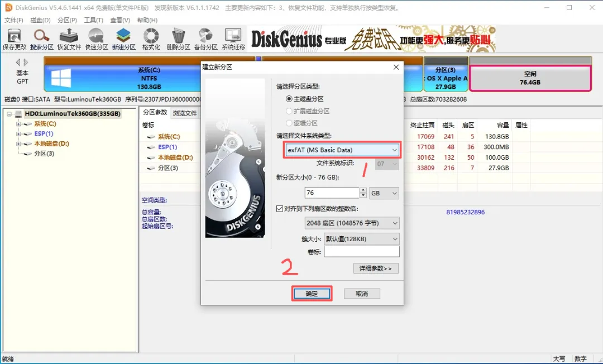603x364 pixels.
Task: Click the 属性 column header
Action: click(x=521, y=125)
